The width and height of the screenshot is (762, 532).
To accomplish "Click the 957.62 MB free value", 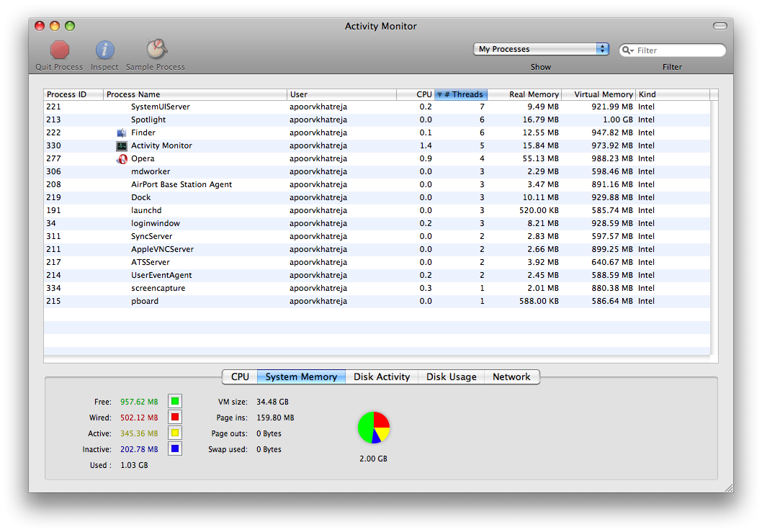I will 139,402.
